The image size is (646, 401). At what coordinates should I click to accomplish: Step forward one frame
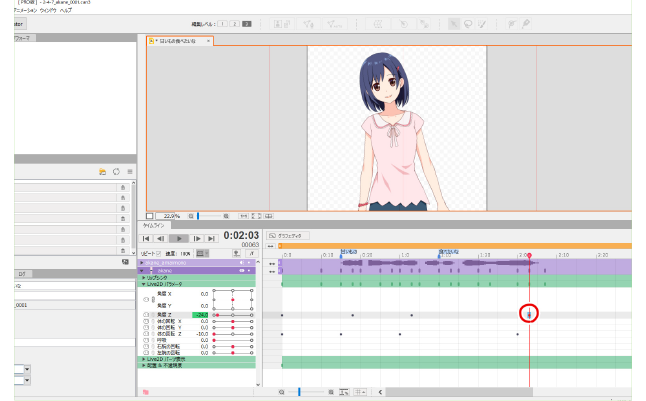point(197,239)
